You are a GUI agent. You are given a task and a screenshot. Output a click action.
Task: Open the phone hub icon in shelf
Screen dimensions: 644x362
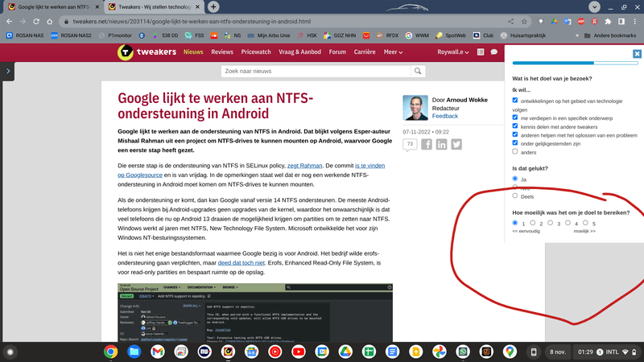point(534,352)
